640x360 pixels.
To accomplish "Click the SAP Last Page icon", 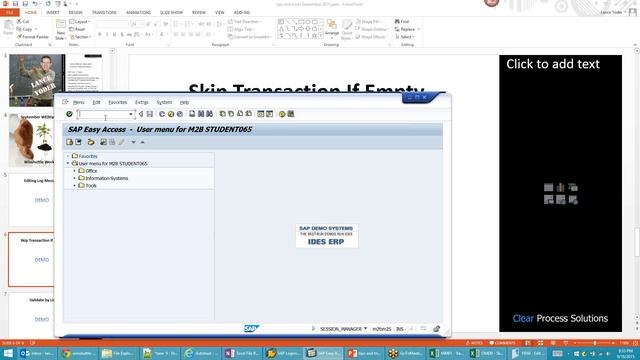I will 249,114.
